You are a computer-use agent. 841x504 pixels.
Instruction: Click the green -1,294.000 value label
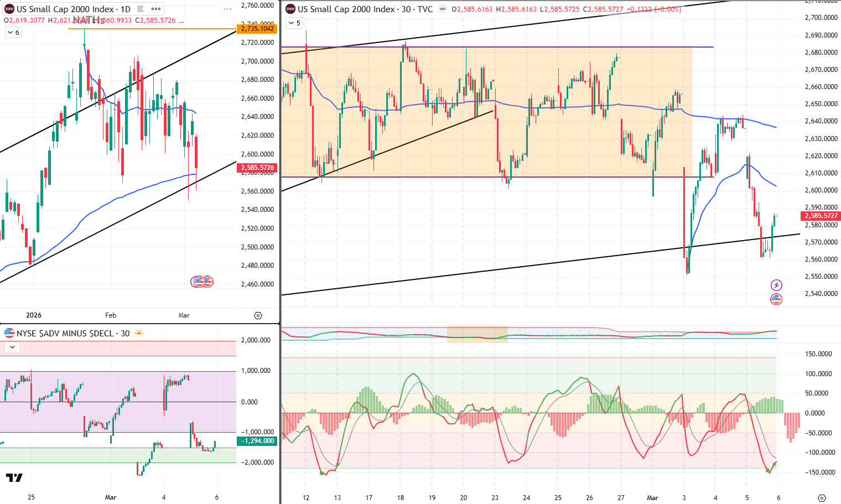point(257,441)
